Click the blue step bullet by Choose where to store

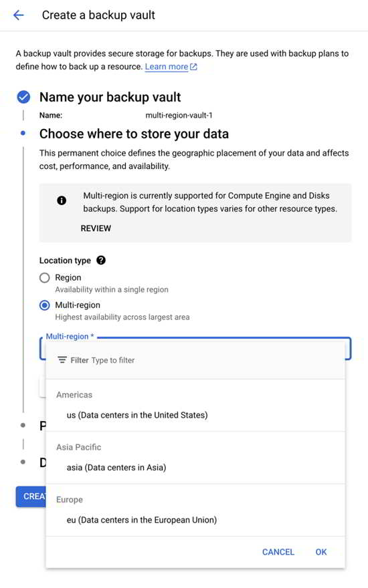[x=23, y=133]
